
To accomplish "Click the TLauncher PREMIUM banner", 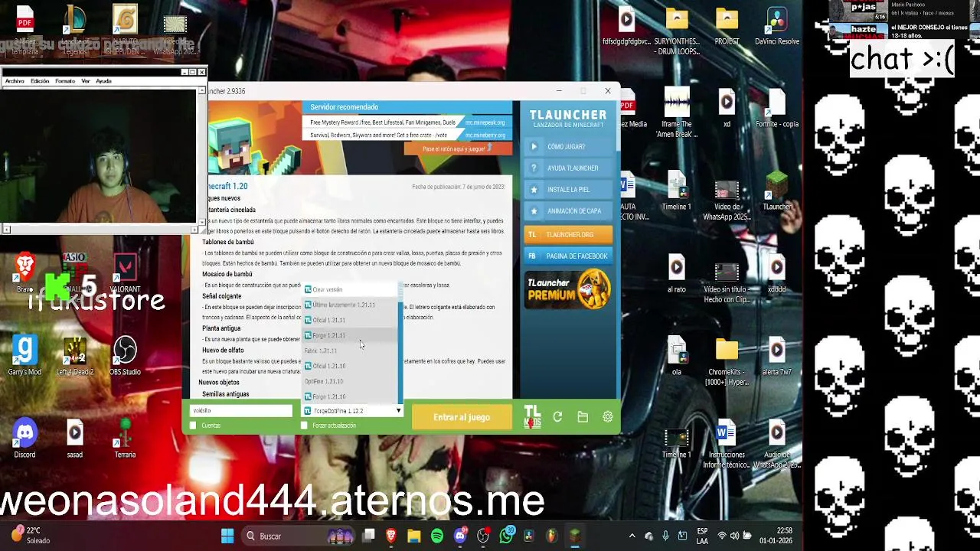I will point(567,289).
